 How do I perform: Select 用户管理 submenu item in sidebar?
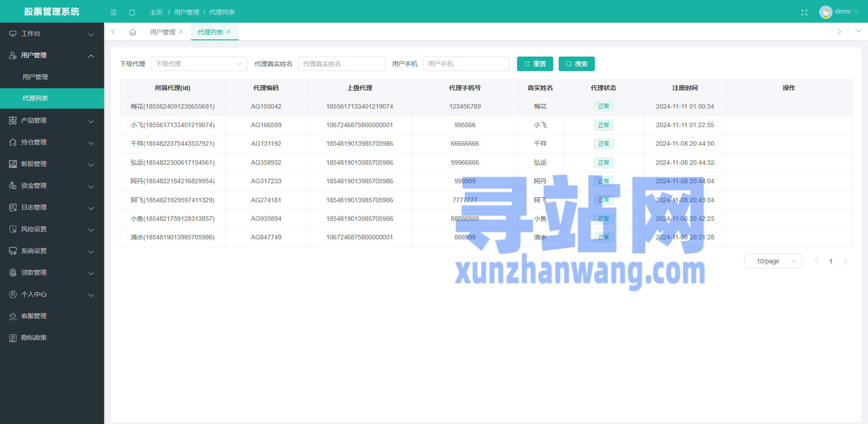35,77
